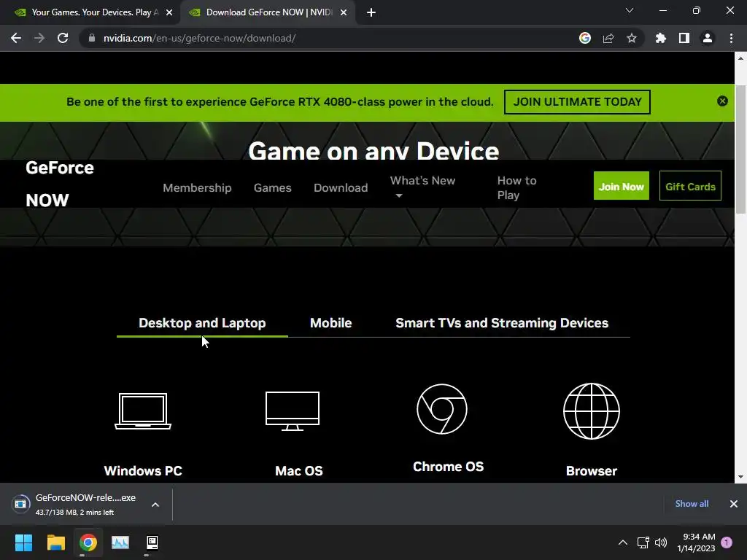Click the GeForce NOW logo text

(x=60, y=184)
